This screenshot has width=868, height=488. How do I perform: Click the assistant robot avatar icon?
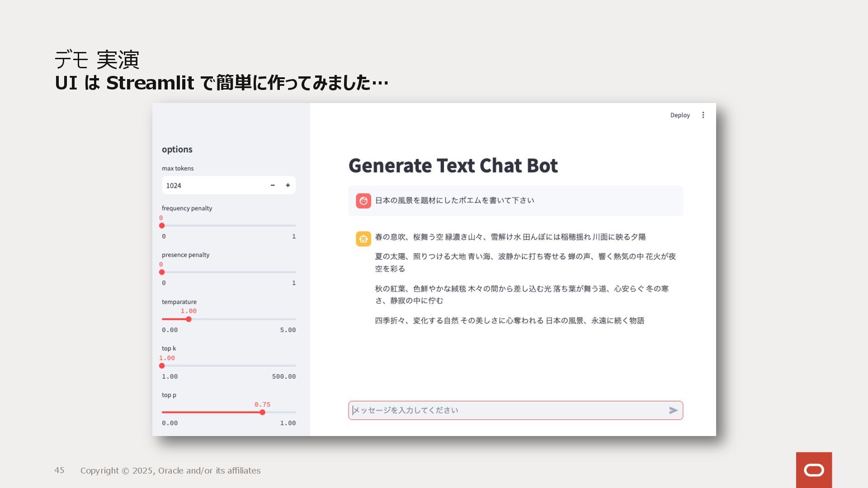coord(363,239)
